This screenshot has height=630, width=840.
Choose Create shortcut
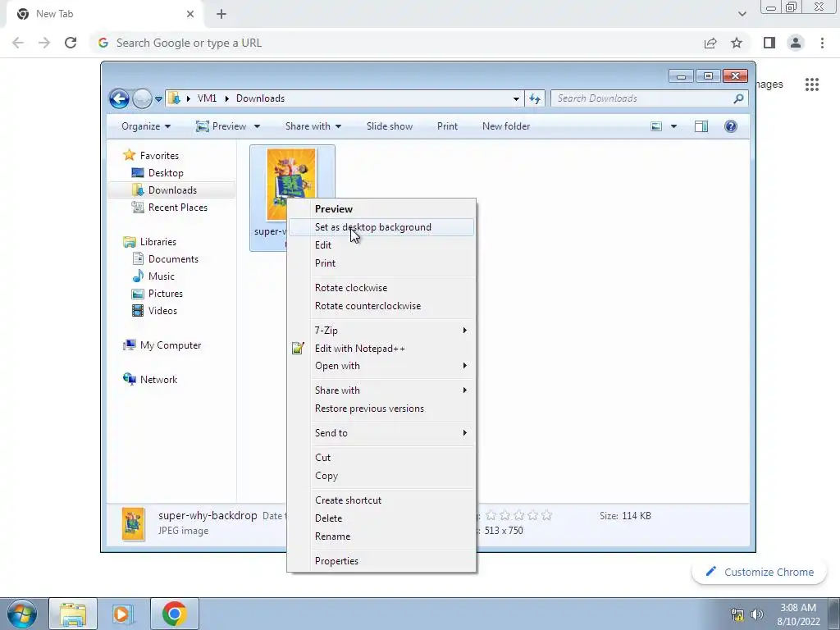pyautogui.click(x=381, y=500)
